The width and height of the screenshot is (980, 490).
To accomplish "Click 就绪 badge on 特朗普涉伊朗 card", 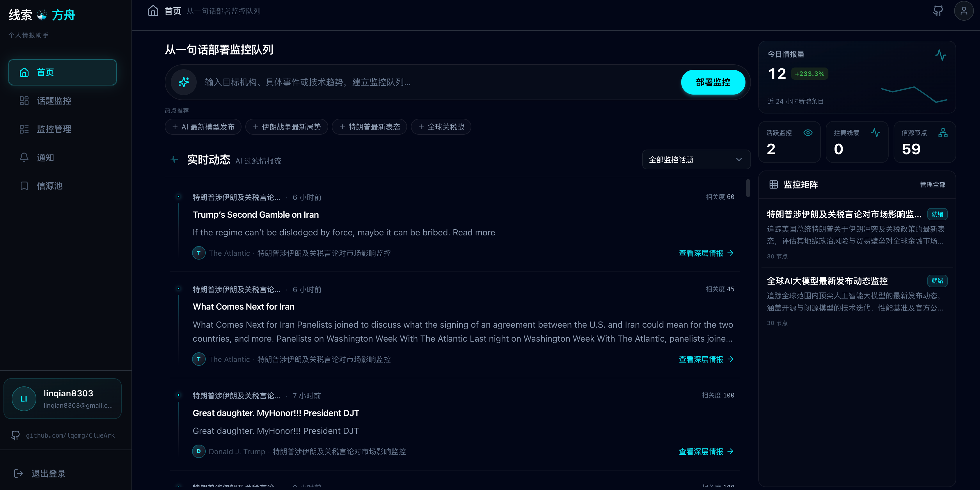I will (x=937, y=214).
